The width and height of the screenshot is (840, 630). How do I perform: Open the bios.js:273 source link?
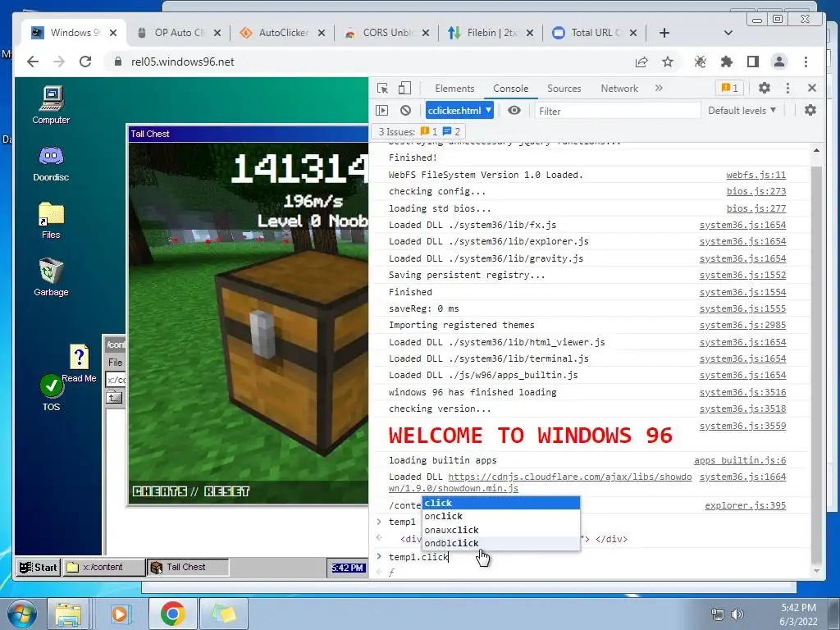756,191
